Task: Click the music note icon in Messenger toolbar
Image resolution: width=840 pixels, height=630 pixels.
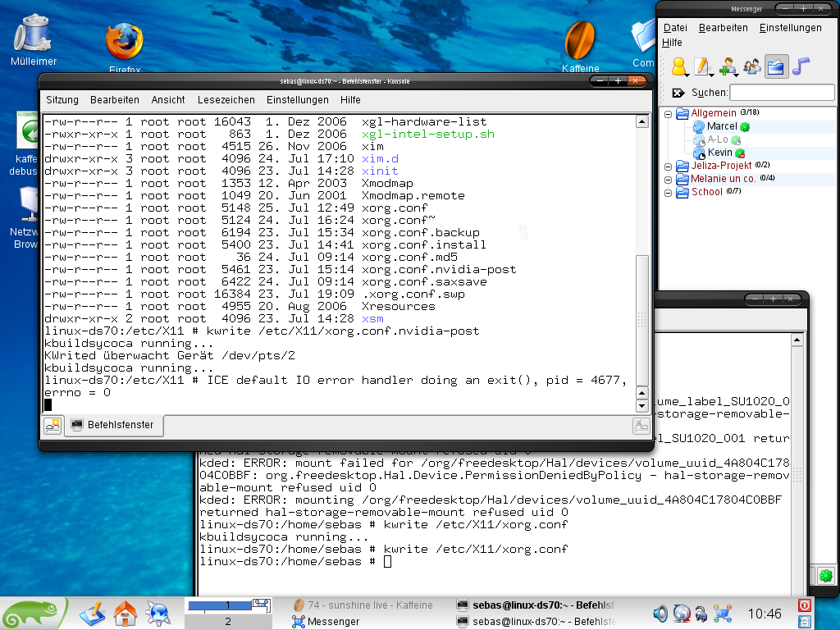Action: coord(801,66)
